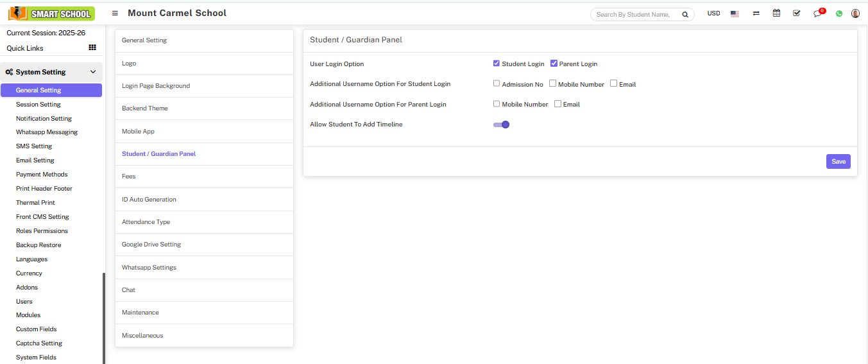
Task: Open Quick Links grid icon
Action: (92, 48)
